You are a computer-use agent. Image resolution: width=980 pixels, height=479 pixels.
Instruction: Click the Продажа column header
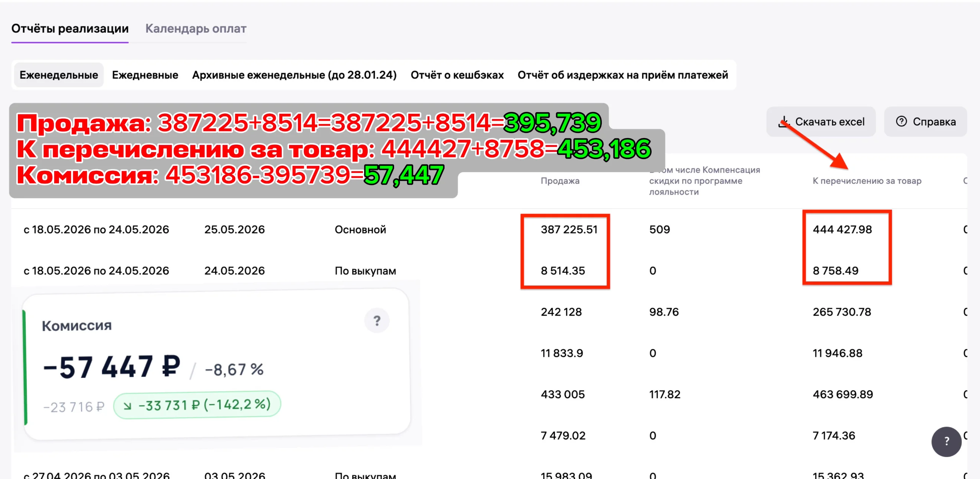pyautogui.click(x=560, y=181)
